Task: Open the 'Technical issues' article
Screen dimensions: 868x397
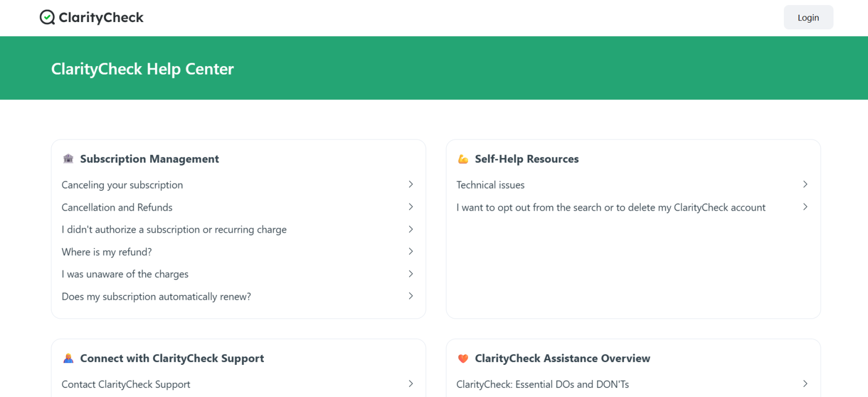Action: [491, 185]
